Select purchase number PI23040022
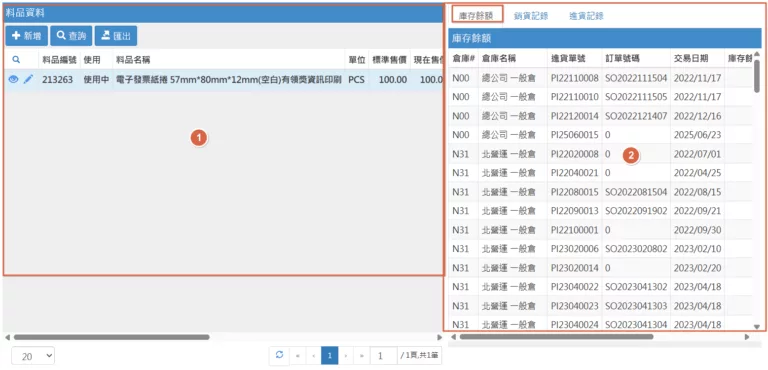 pos(575,287)
